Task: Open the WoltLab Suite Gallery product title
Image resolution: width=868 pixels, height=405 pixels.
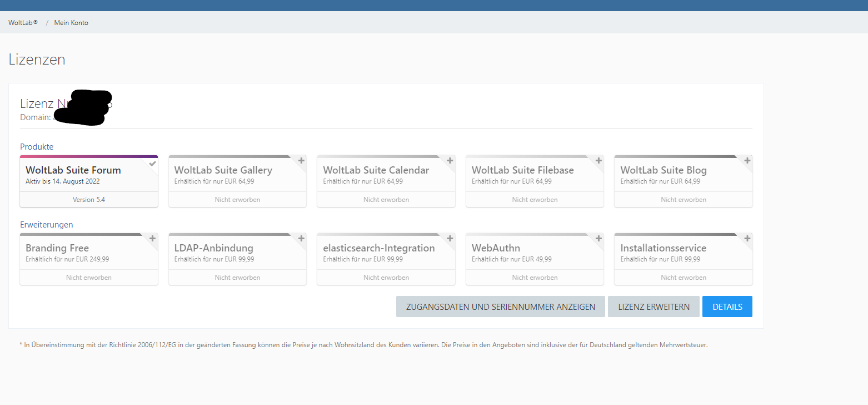Action: (223, 170)
